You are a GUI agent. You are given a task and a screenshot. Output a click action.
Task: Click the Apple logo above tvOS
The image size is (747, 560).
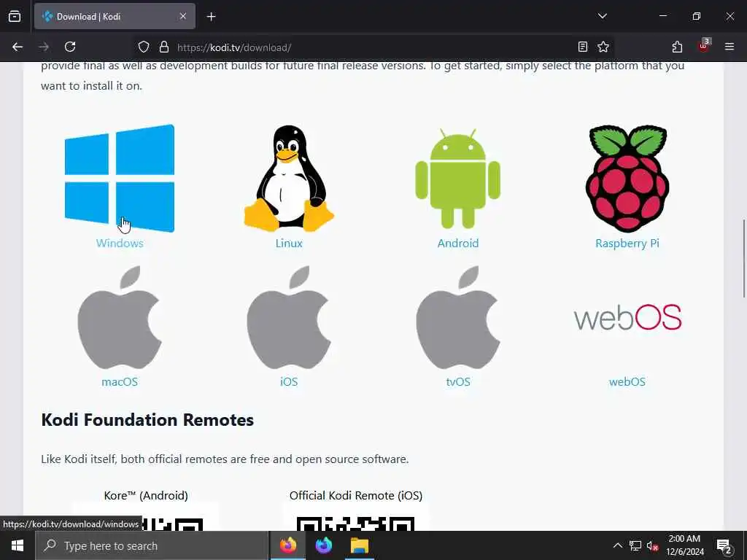pos(458,318)
